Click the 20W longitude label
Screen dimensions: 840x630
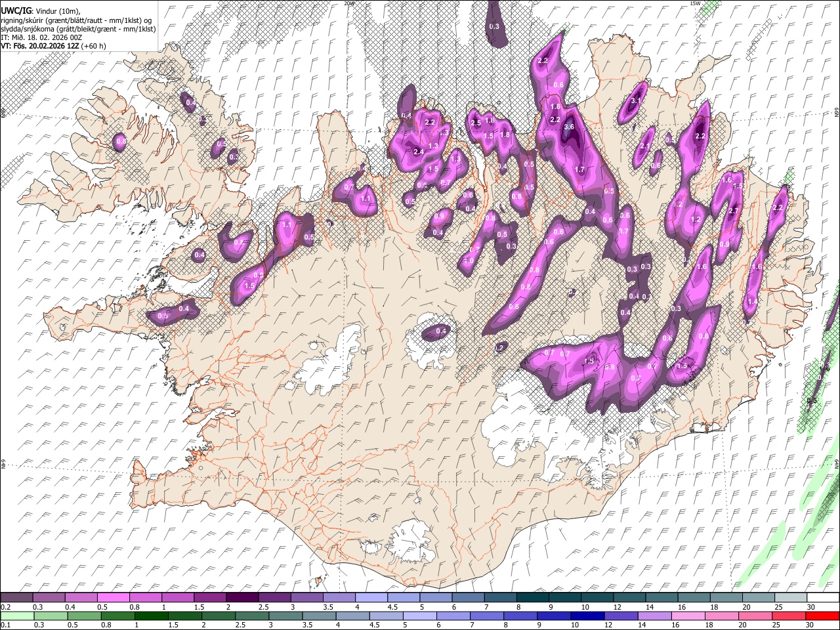tap(349, 3)
